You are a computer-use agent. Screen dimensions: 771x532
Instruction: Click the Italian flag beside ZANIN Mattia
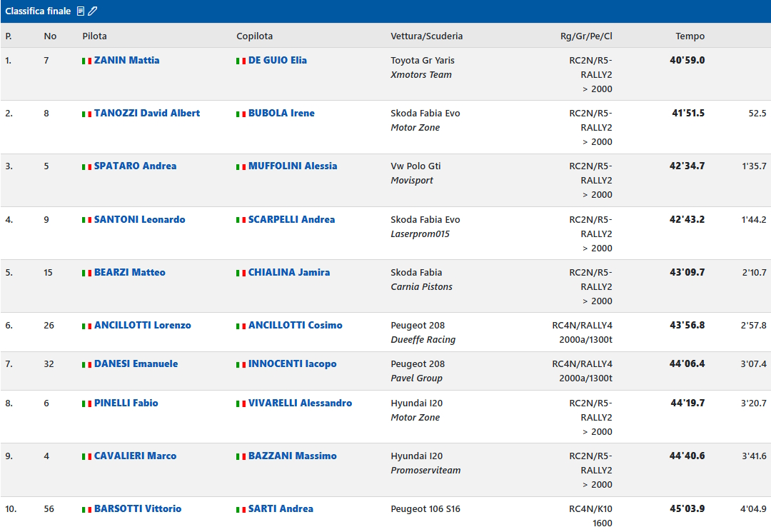86,61
